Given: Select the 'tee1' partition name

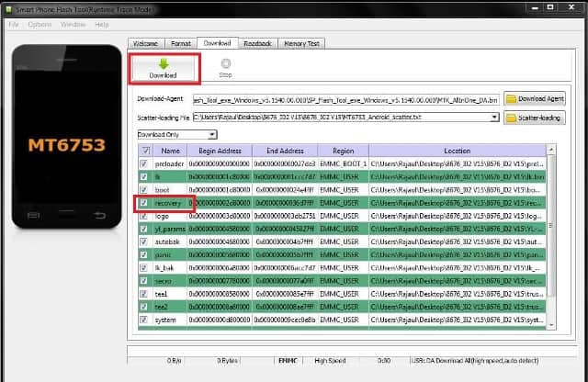Looking at the screenshot, I should tap(161, 294).
